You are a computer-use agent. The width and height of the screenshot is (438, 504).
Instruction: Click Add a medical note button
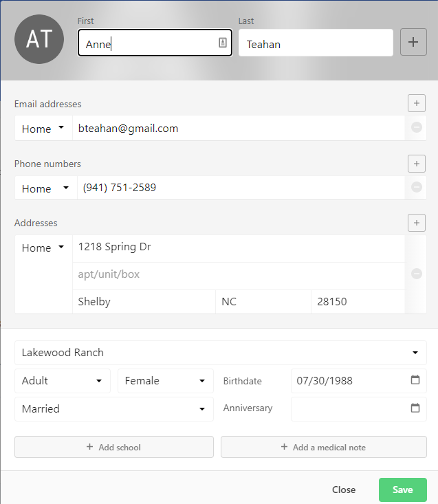point(323,447)
